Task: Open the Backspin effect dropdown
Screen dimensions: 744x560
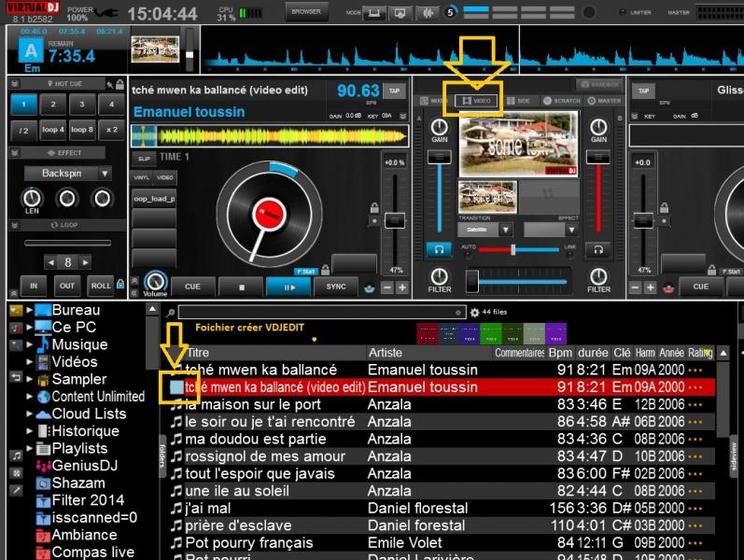Action: (x=105, y=174)
